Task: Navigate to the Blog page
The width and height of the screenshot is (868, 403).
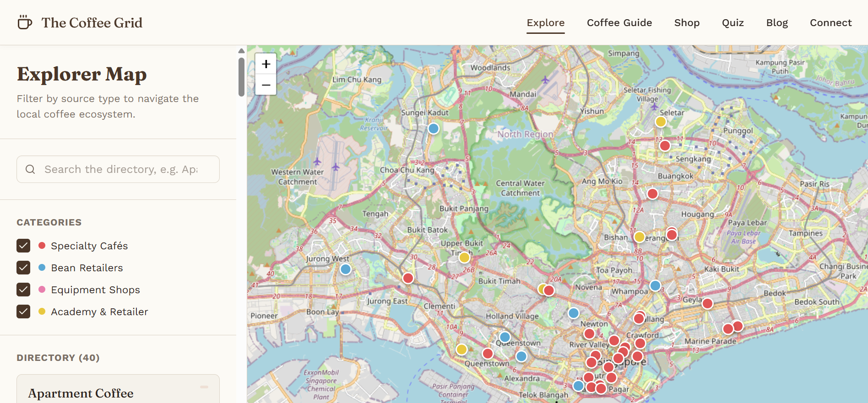Action: tap(777, 22)
